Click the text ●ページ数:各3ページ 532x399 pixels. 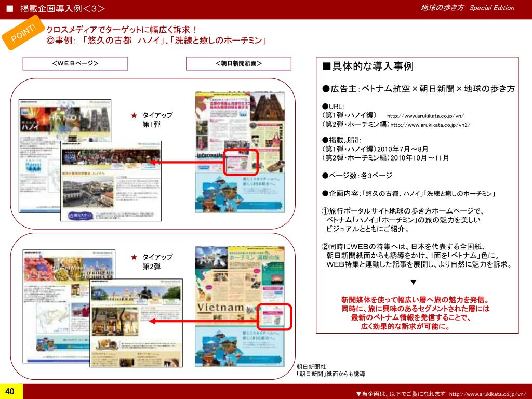click(357, 176)
